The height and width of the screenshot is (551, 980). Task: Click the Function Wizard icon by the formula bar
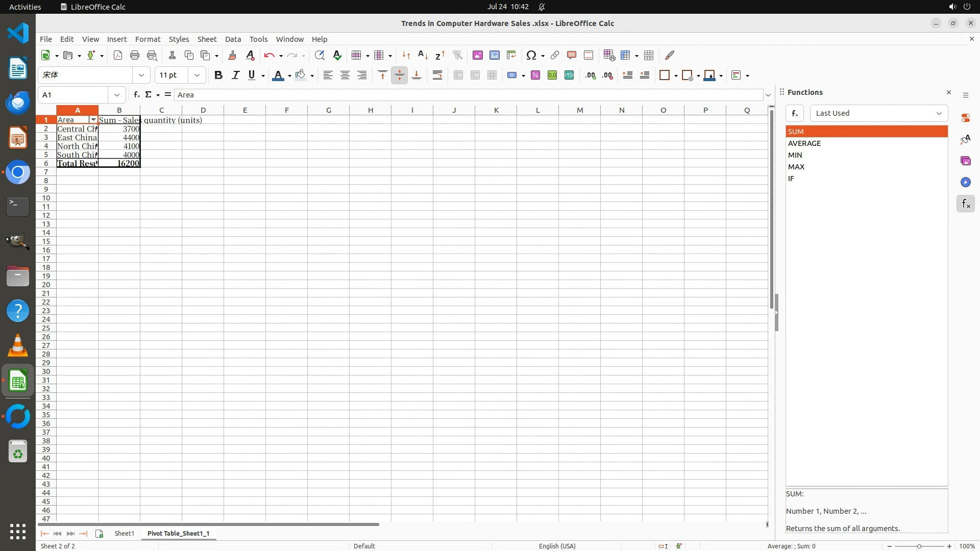point(136,94)
